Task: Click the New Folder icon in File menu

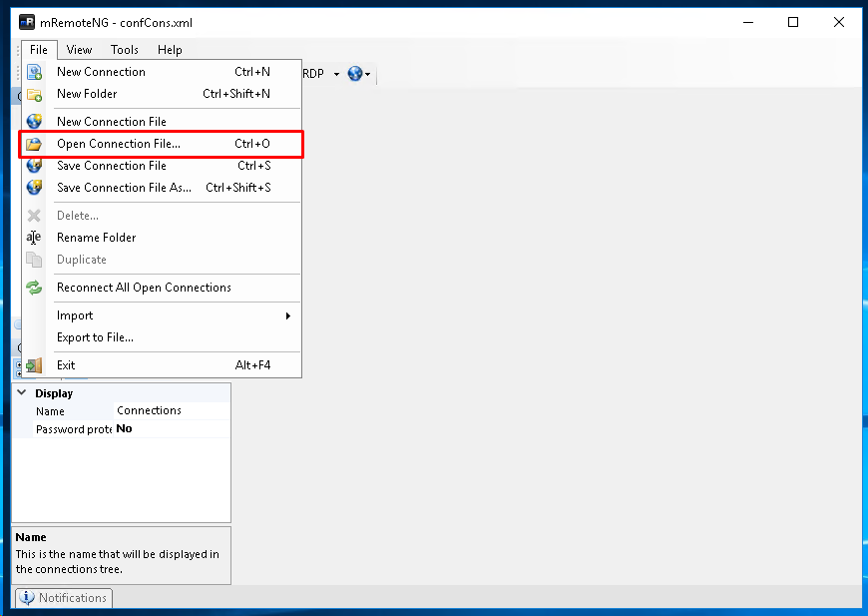Action: (34, 95)
